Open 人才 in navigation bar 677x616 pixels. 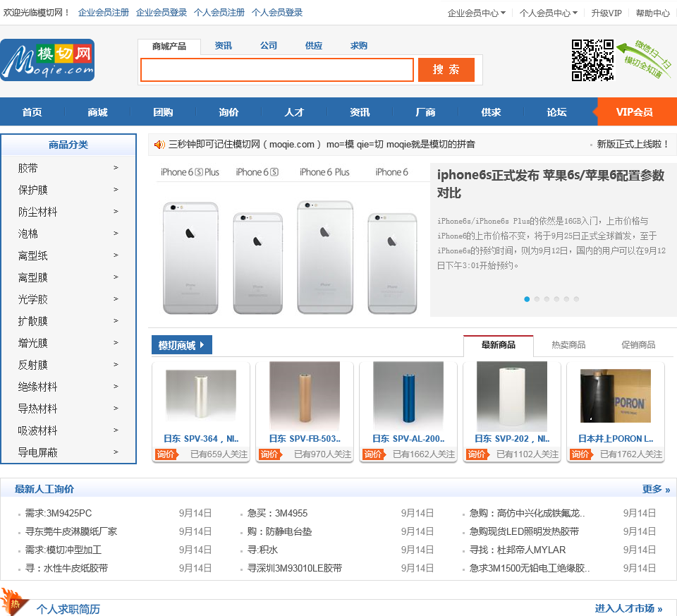[x=295, y=112]
